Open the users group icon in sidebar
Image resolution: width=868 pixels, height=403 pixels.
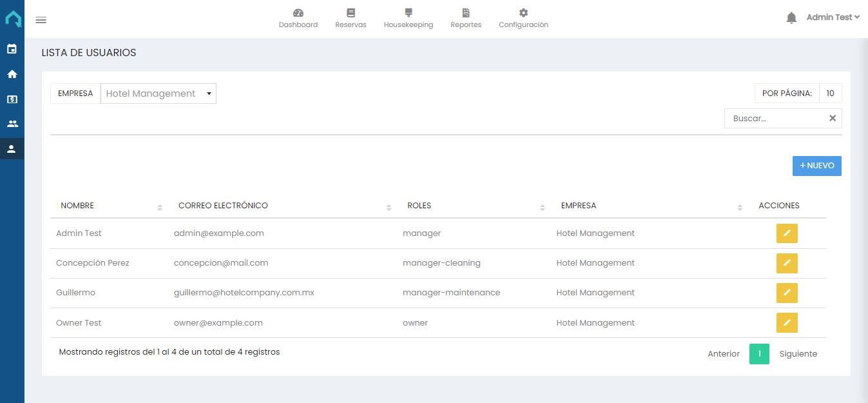point(12,123)
